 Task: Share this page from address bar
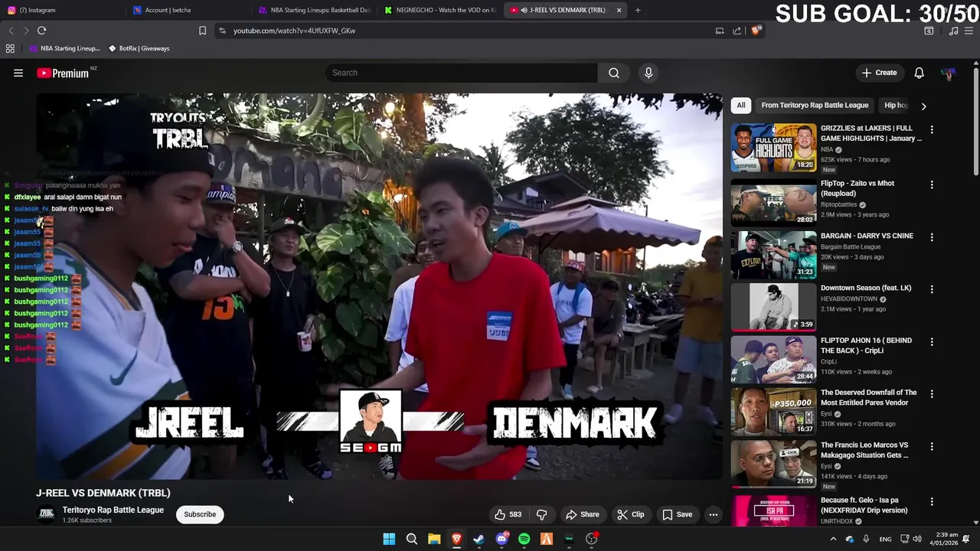[737, 31]
